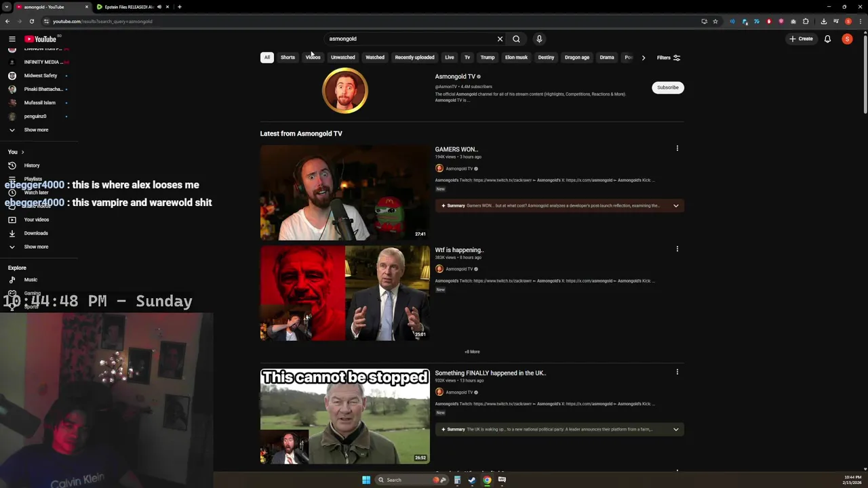The image size is (868, 488).
Task: Select the Shorts filter chip
Action: (x=288, y=58)
